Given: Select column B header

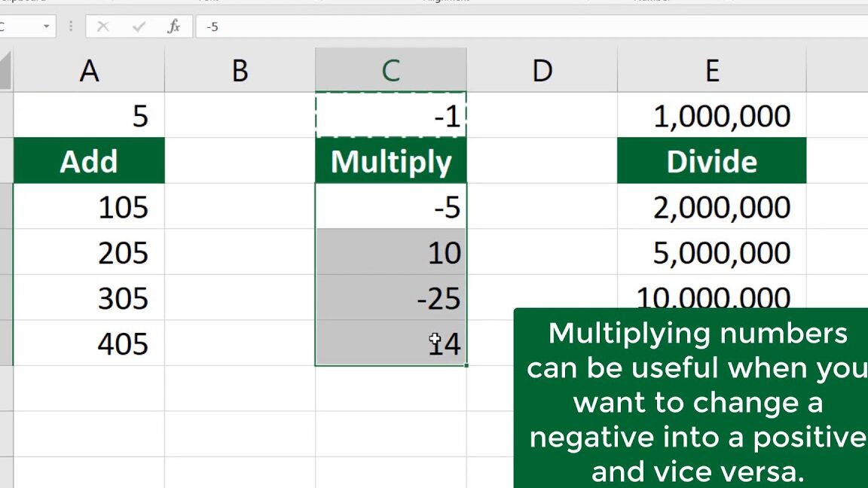Looking at the screenshot, I should click(240, 70).
